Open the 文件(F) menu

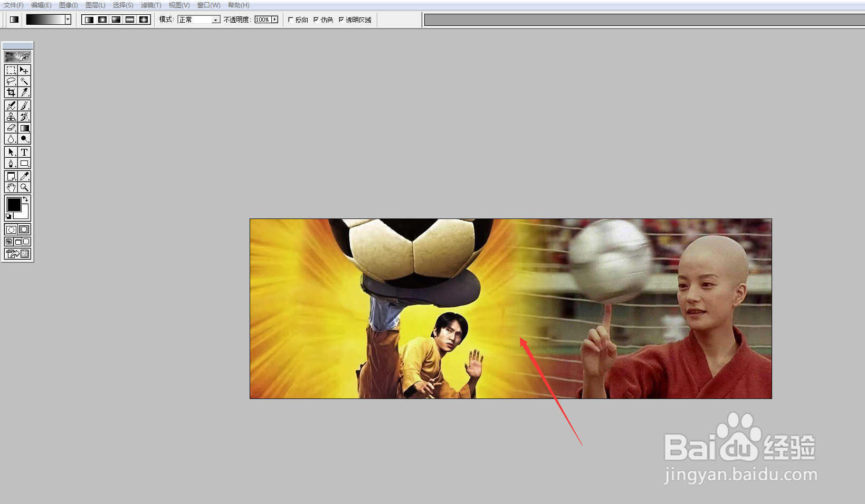point(14,5)
